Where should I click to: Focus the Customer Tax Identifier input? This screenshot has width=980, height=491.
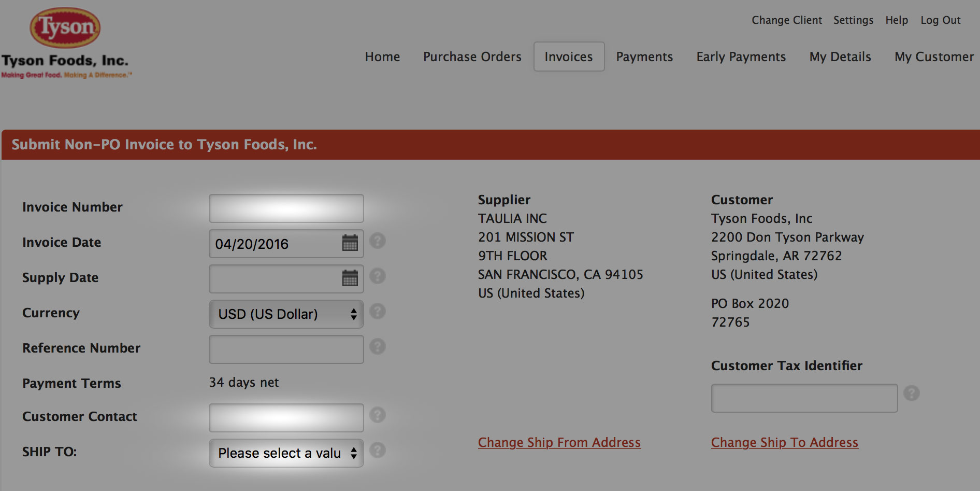point(804,398)
